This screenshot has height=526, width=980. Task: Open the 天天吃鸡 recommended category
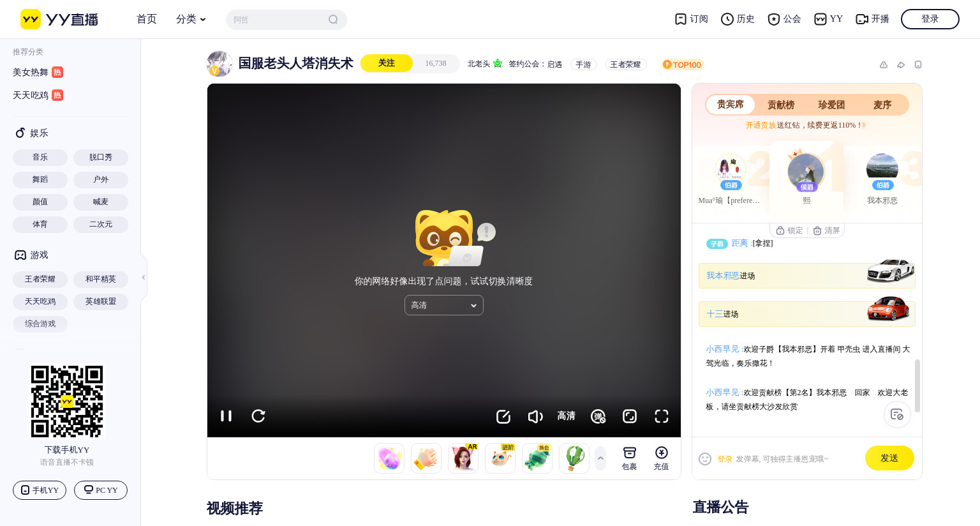tap(38, 95)
